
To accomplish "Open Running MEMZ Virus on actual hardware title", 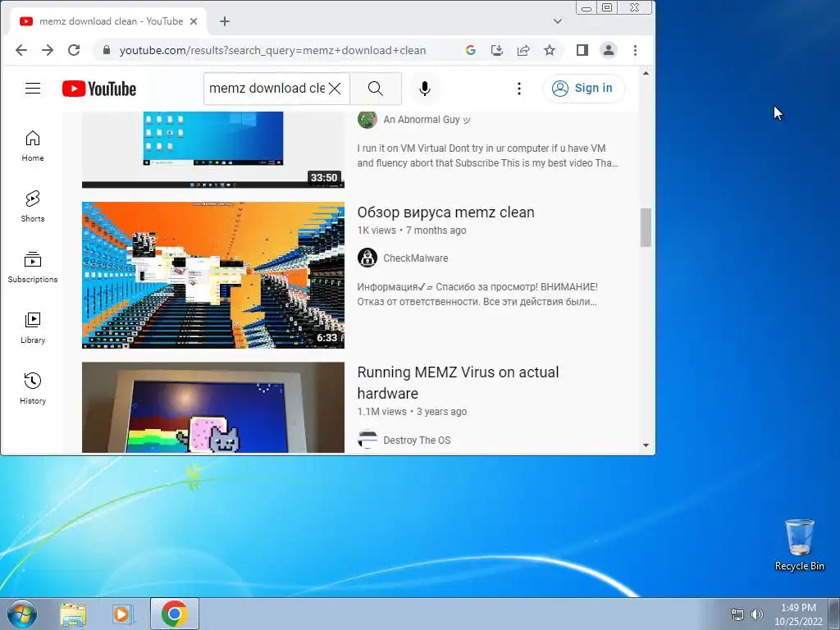I will click(x=458, y=382).
